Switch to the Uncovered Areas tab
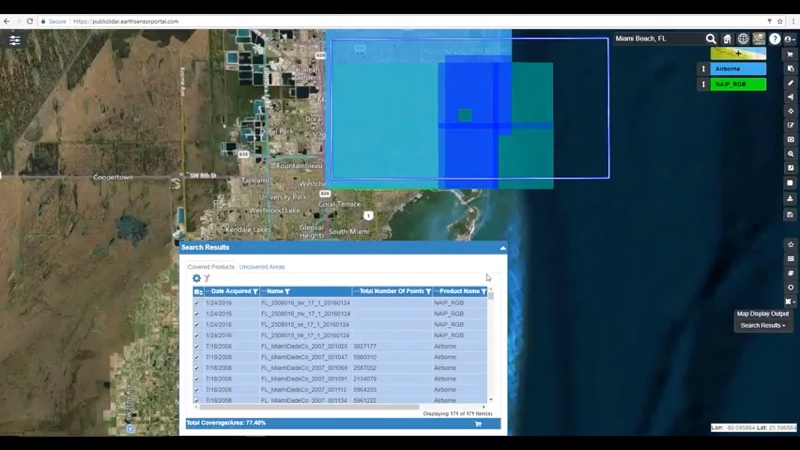Image resolution: width=800 pixels, height=450 pixels. click(262, 267)
